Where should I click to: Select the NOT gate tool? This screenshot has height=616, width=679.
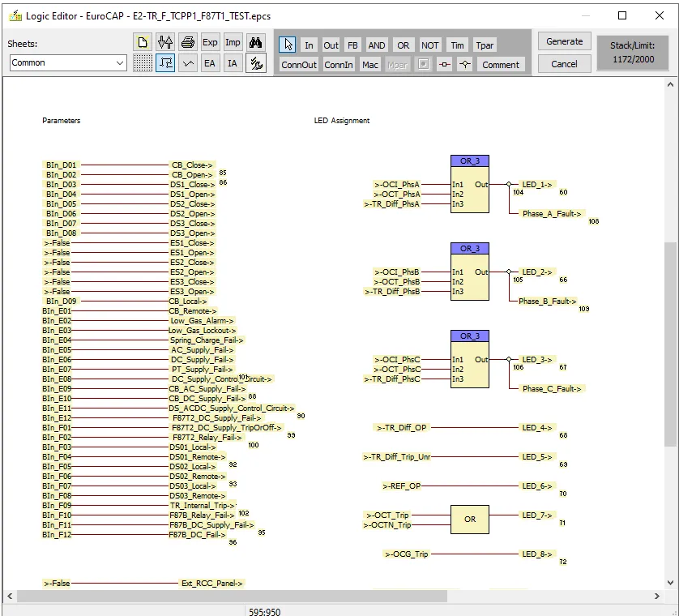[429, 45]
